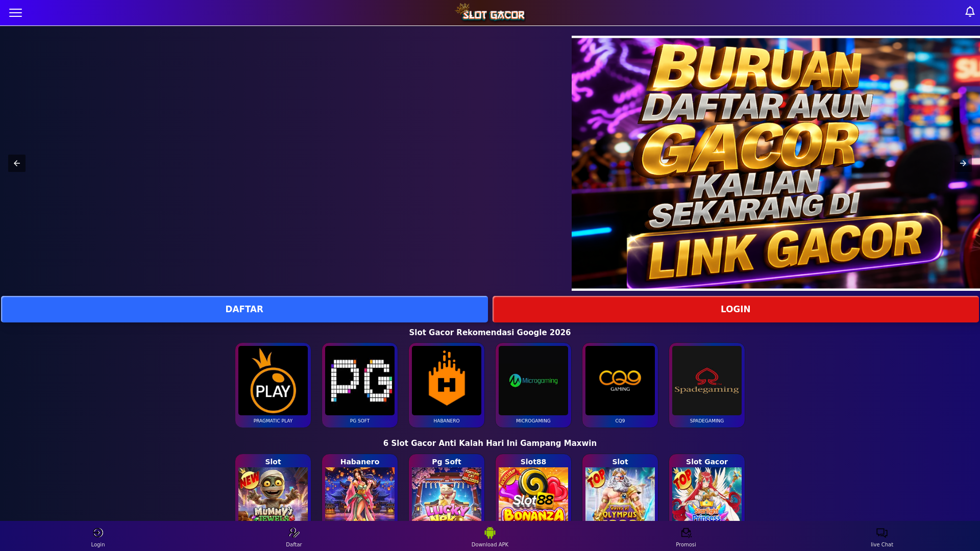The image size is (980, 551).
Task: Select Gates of Olympus game
Action: 620,488
